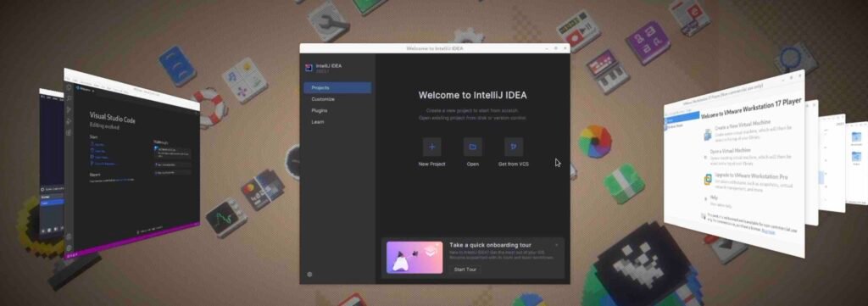Click the VMware Help icon
Image resolution: width=868 pixels, height=306 pixels.
[707, 198]
